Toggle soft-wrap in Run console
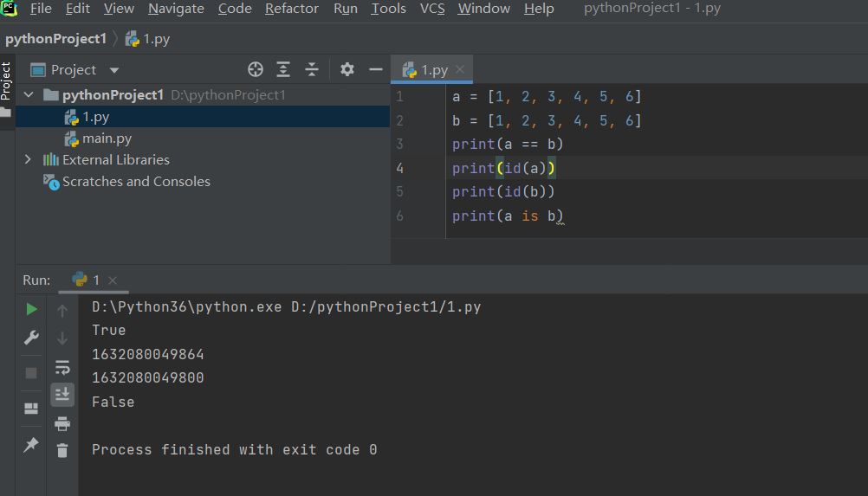The height and width of the screenshot is (496, 868). pos(62,367)
